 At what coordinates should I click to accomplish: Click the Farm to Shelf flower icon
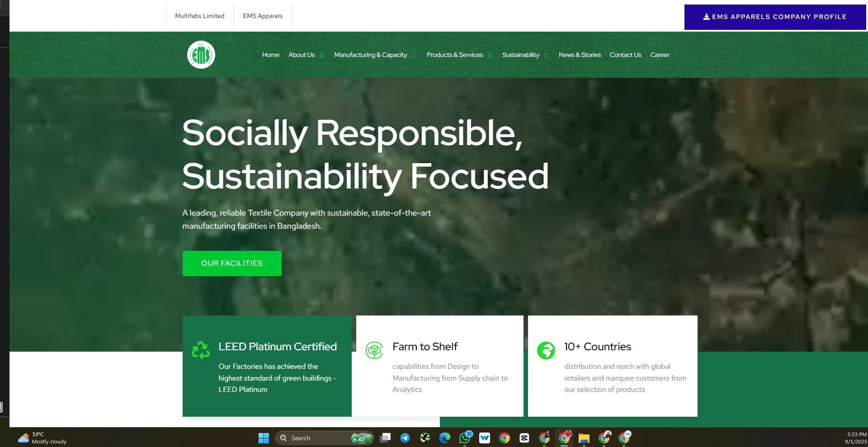click(x=374, y=350)
